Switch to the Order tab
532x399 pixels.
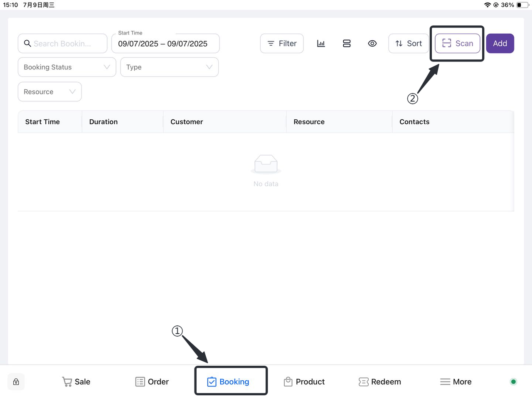tap(152, 382)
